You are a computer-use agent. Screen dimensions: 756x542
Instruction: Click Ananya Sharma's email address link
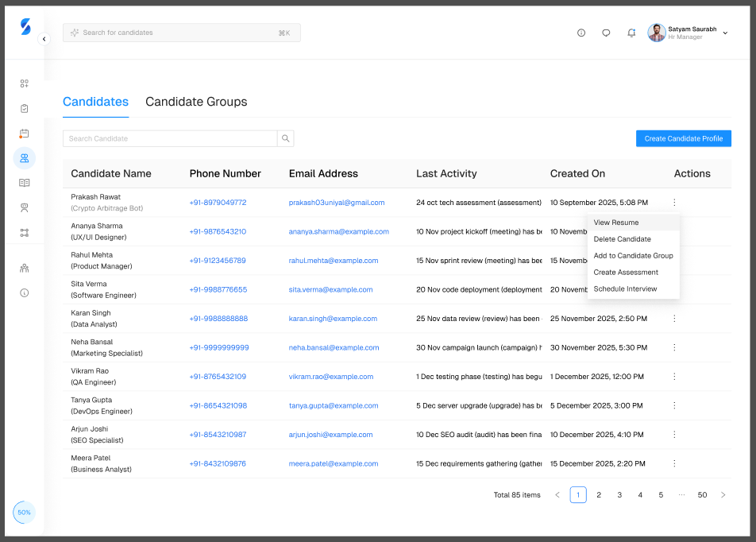(338, 232)
